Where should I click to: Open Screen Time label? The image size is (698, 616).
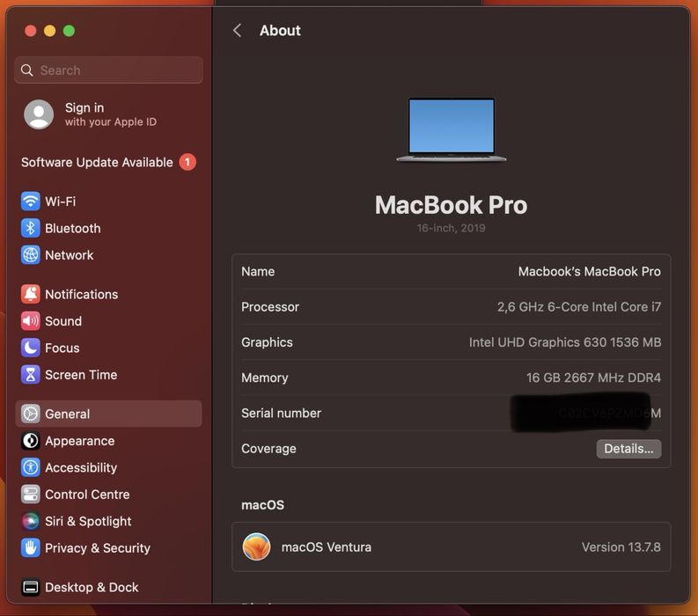(x=81, y=375)
